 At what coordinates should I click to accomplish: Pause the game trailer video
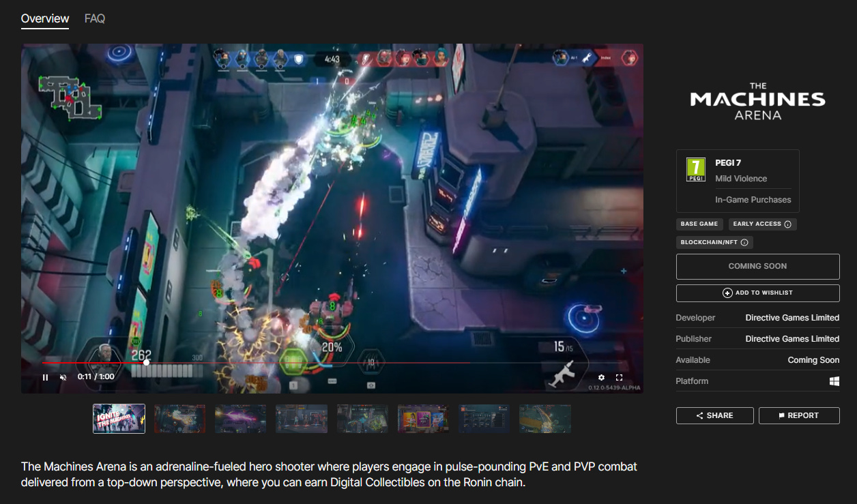coord(46,377)
